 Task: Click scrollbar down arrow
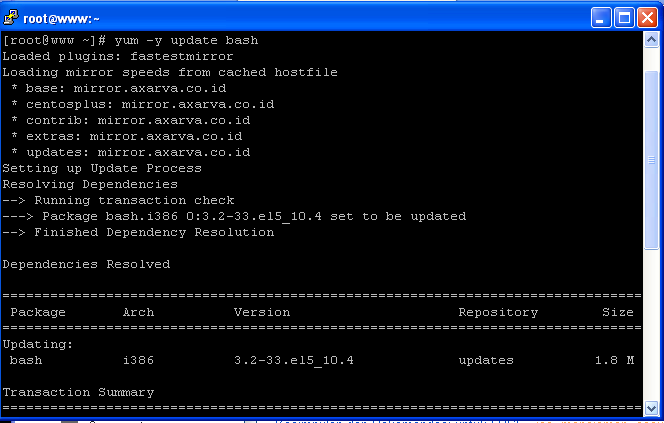[x=651, y=408]
